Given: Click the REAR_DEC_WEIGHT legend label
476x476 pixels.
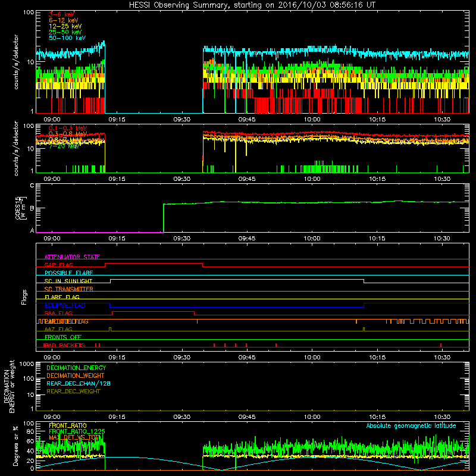Looking at the screenshot, I should [73, 392].
